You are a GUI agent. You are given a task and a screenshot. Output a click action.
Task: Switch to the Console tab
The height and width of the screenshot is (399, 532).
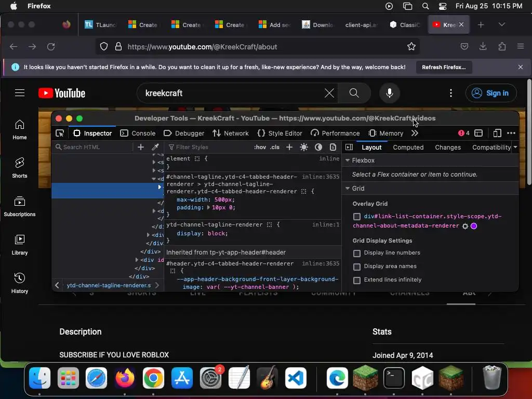[x=138, y=134]
